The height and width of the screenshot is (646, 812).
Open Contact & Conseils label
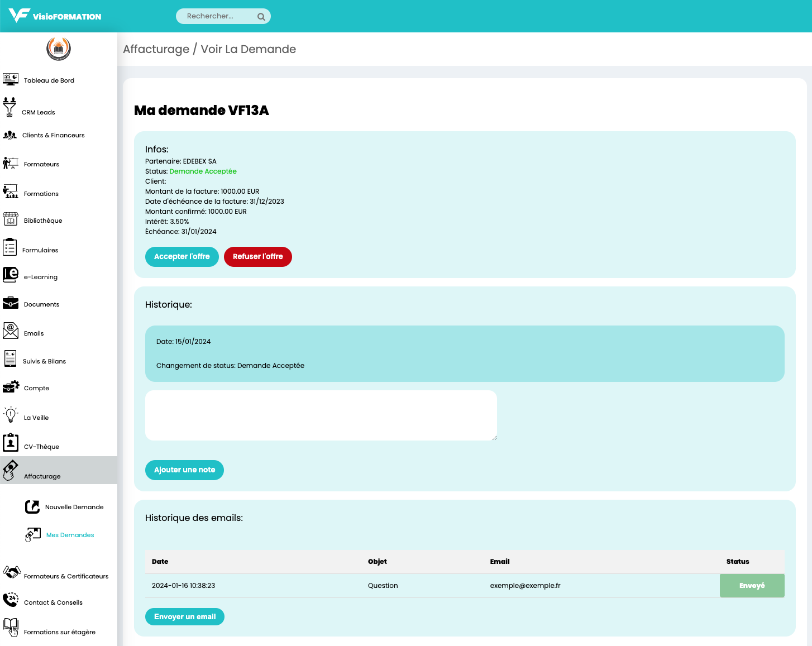54,602
